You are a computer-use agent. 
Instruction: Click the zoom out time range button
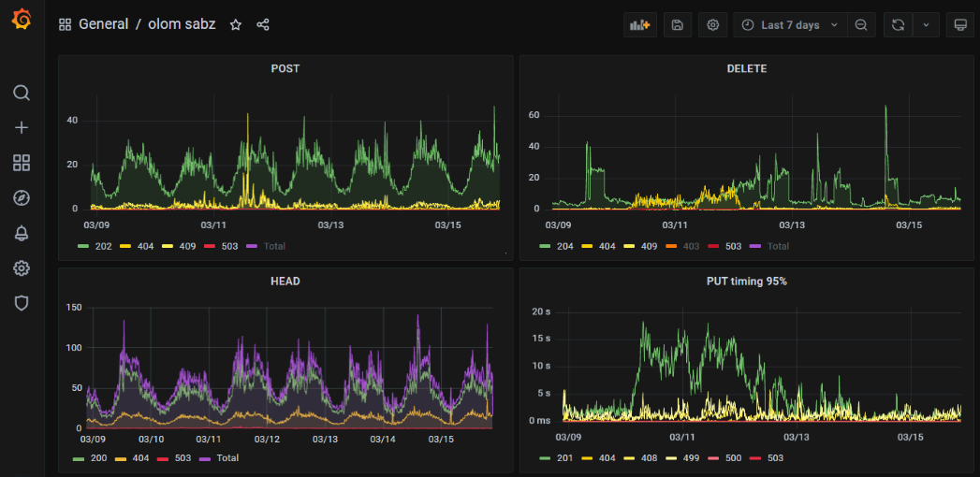pos(861,25)
